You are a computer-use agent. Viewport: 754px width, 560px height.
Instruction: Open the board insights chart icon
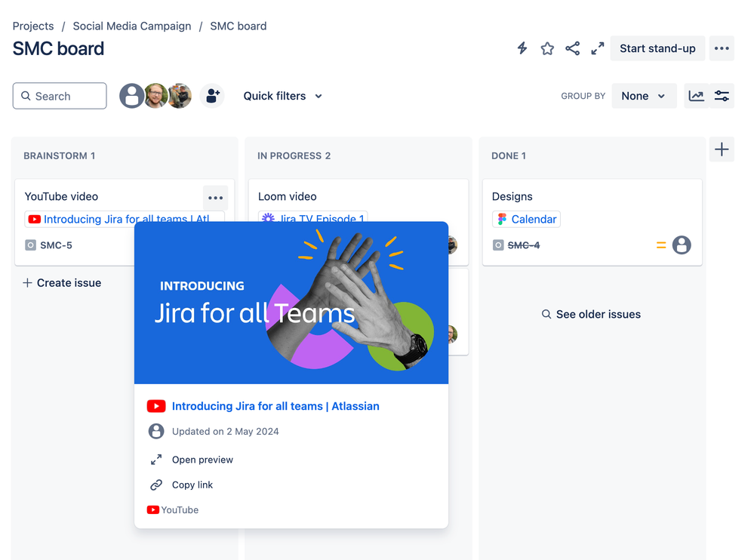pos(696,96)
